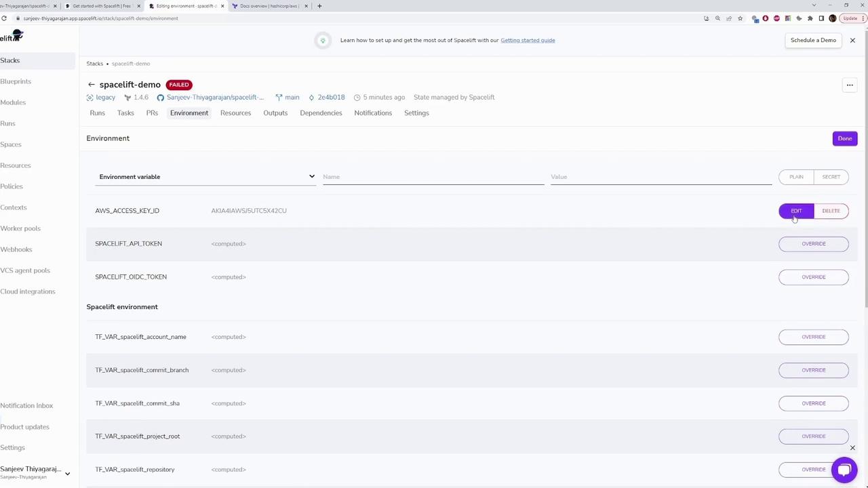
Task: Override SPACELIFT_OIDC_TOKEN variable
Action: click(x=814, y=277)
